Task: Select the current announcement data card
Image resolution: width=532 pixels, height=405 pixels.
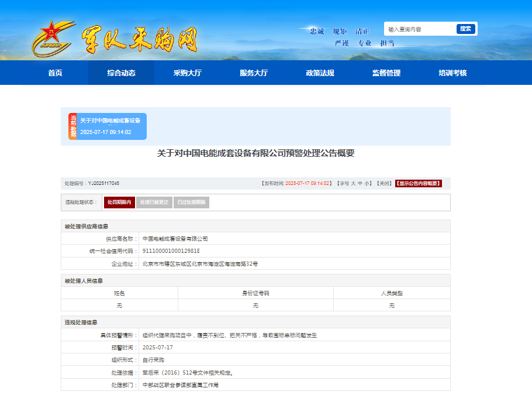Action: (111, 126)
